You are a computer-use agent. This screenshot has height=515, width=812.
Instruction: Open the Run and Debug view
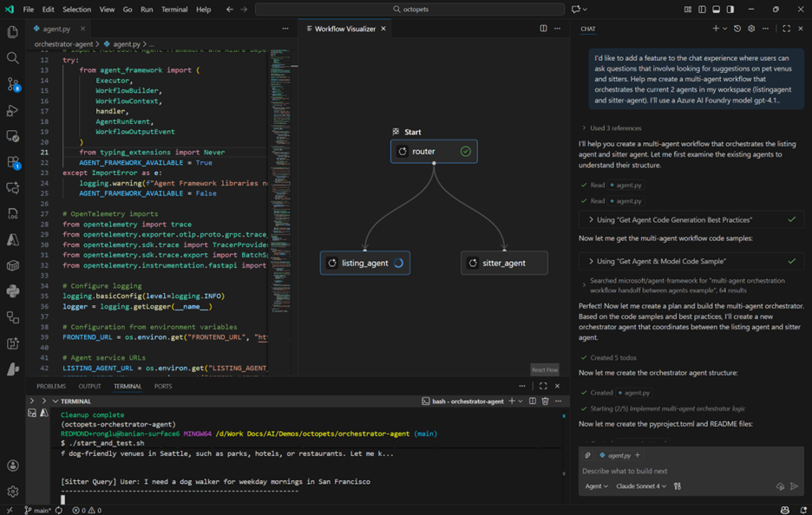point(12,110)
